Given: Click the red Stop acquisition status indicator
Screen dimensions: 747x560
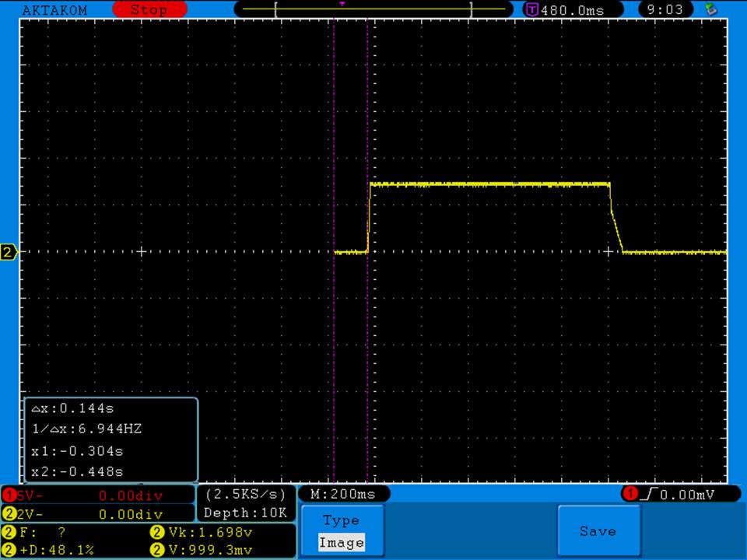Looking at the screenshot, I should [x=149, y=10].
